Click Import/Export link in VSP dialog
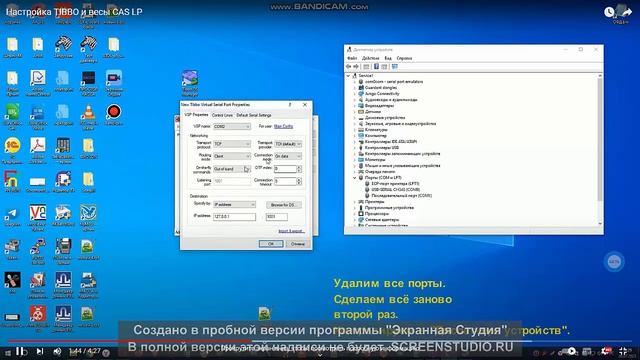Image resolution: width=640 pixels, height=360 pixels. [x=291, y=231]
